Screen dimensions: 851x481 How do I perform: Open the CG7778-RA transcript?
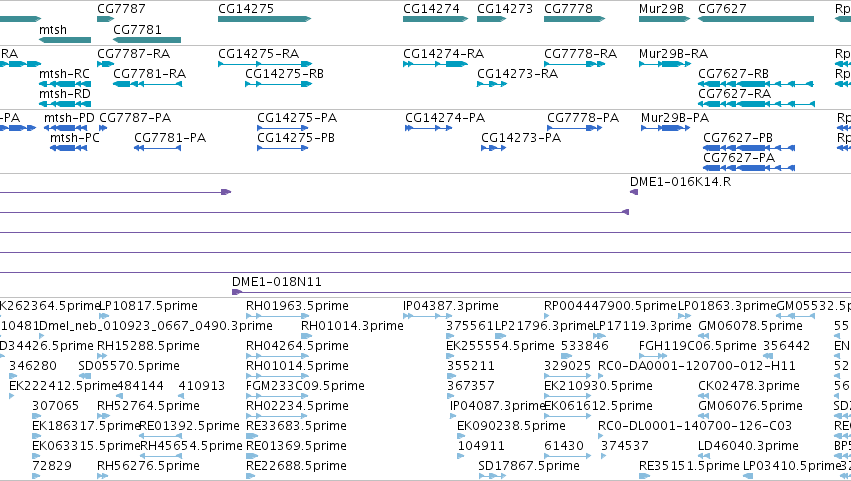581,54
